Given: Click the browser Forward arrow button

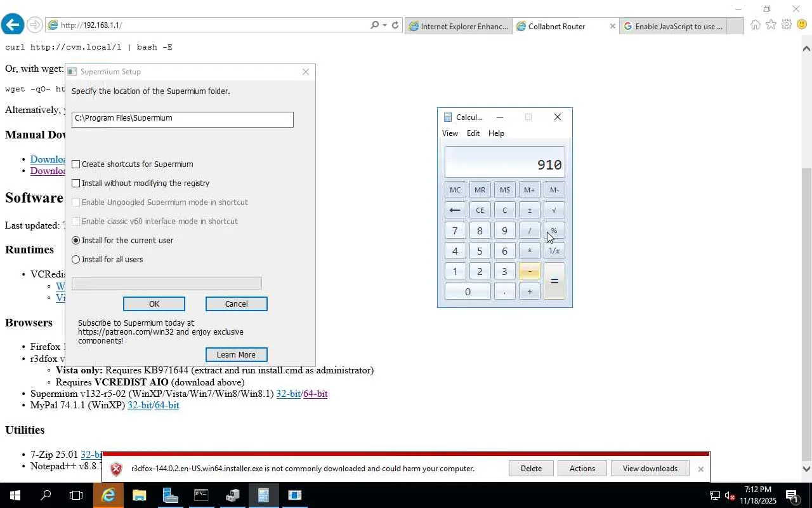Looking at the screenshot, I should [35, 25].
